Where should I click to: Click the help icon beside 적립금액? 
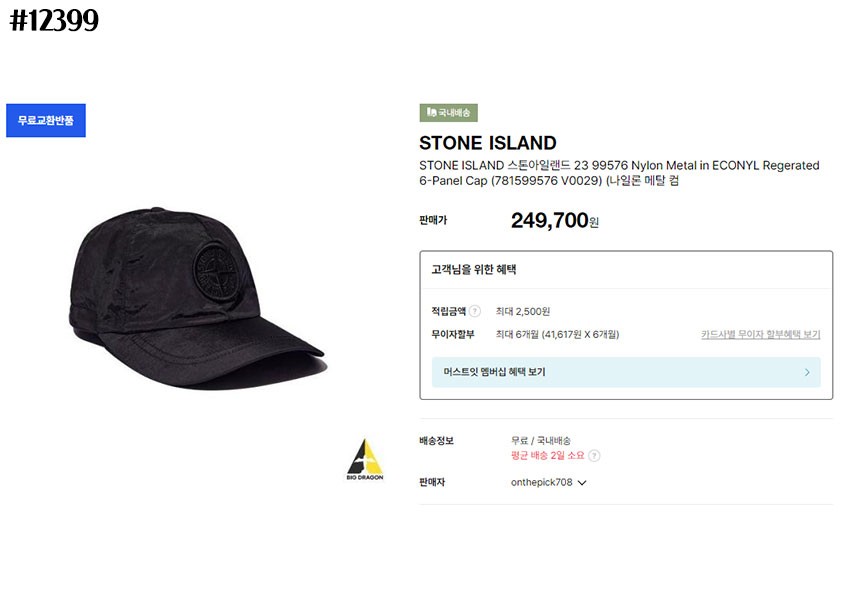475,312
